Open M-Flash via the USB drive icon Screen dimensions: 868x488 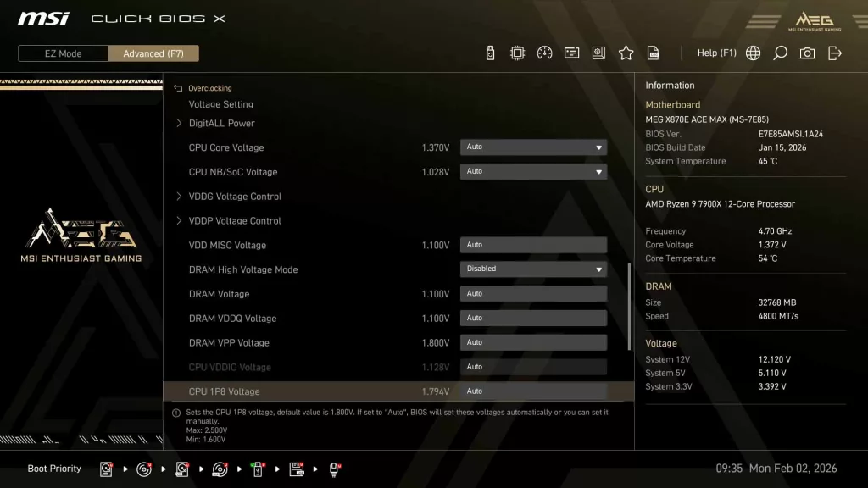click(x=490, y=53)
